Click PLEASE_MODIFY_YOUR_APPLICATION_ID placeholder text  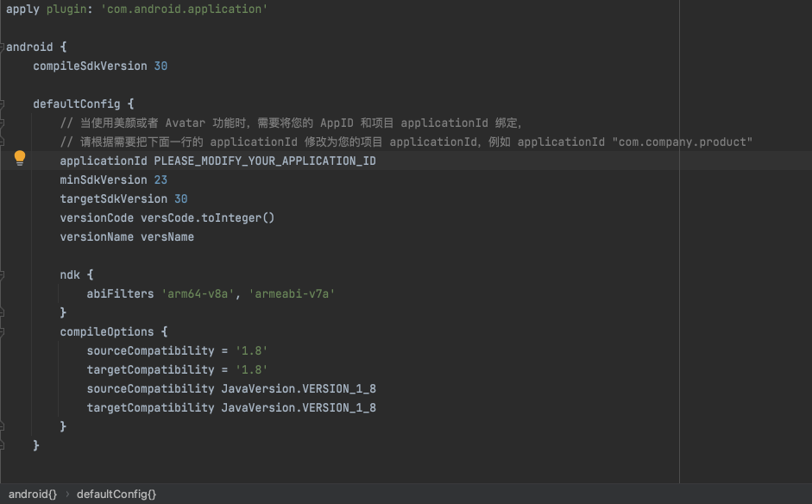coord(265,161)
